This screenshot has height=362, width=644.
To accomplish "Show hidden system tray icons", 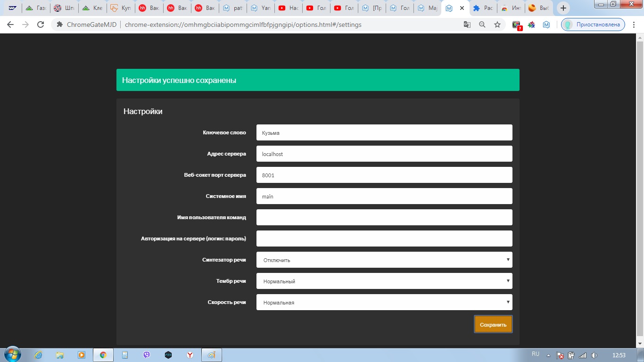I will tap(548, 355).
